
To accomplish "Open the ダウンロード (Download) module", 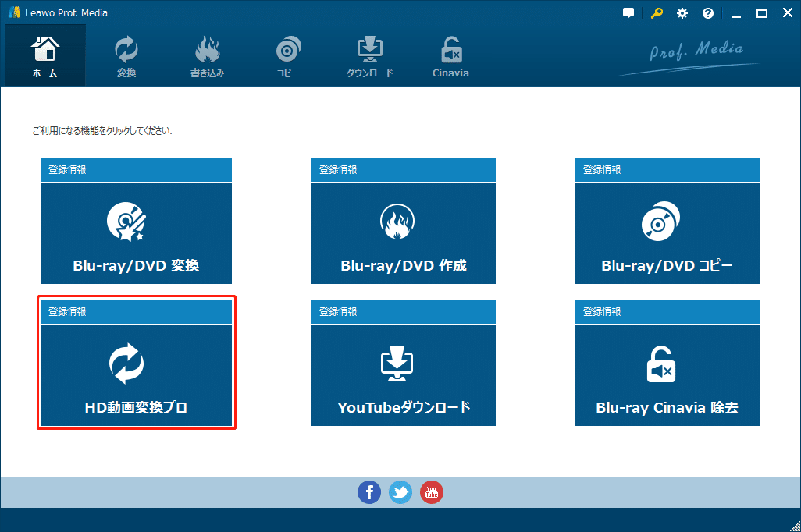I will point(369,49).
